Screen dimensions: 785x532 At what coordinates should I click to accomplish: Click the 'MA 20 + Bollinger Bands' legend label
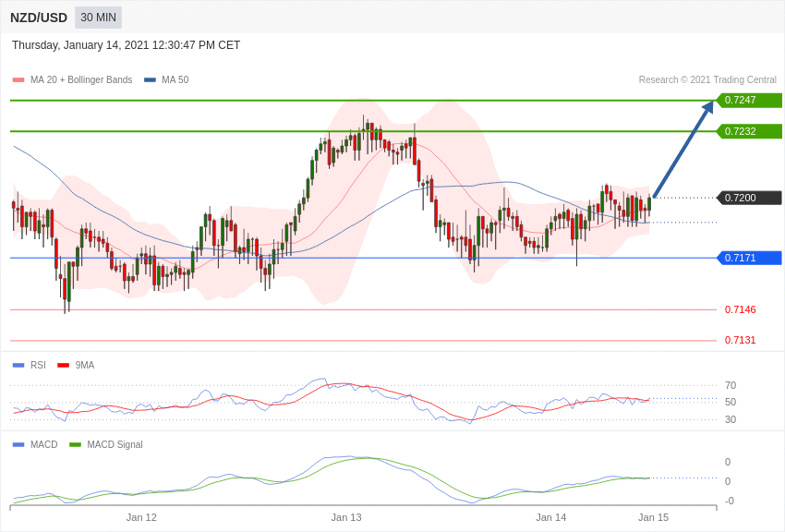[81, 80]
